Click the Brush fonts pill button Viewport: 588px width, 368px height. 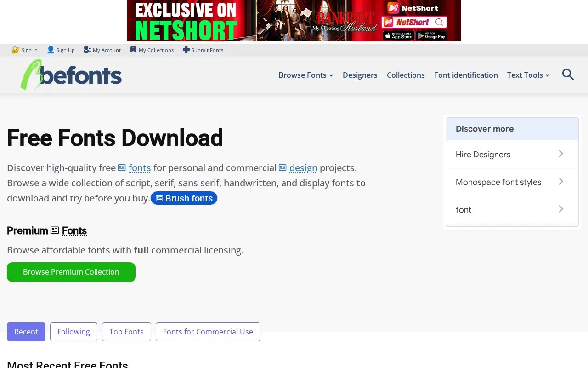tap(184, 198)
